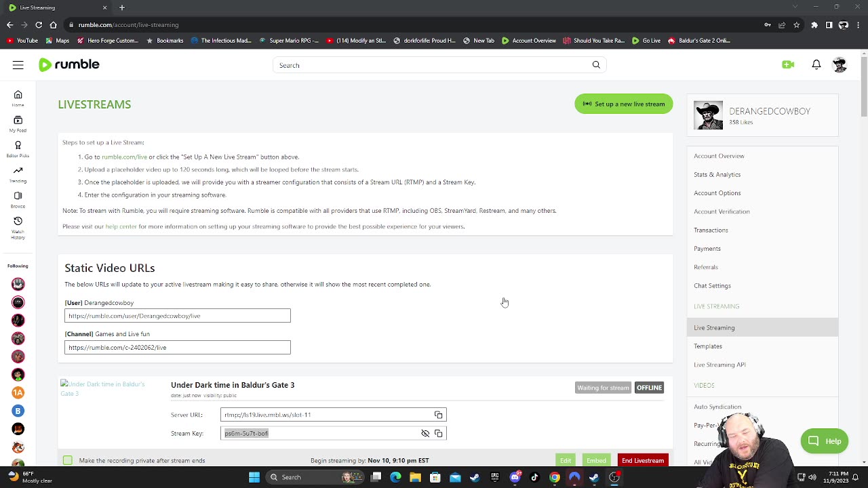Open File Explorer from the taskbar

(415, 477)
